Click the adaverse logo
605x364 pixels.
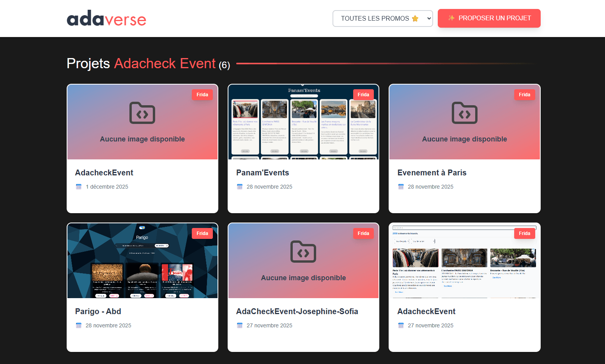pos(106,19)
